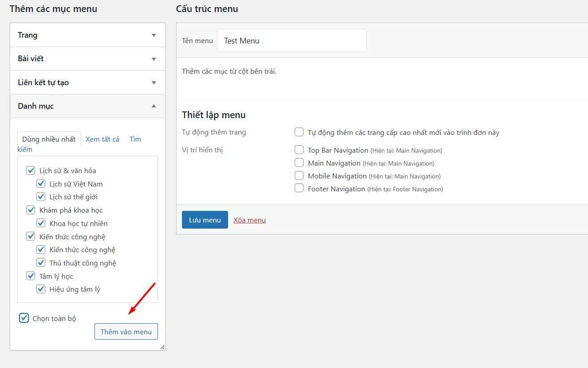
Task: Check the Footer Navigation location
Action: pyautogui.click(x=299, y=189)
